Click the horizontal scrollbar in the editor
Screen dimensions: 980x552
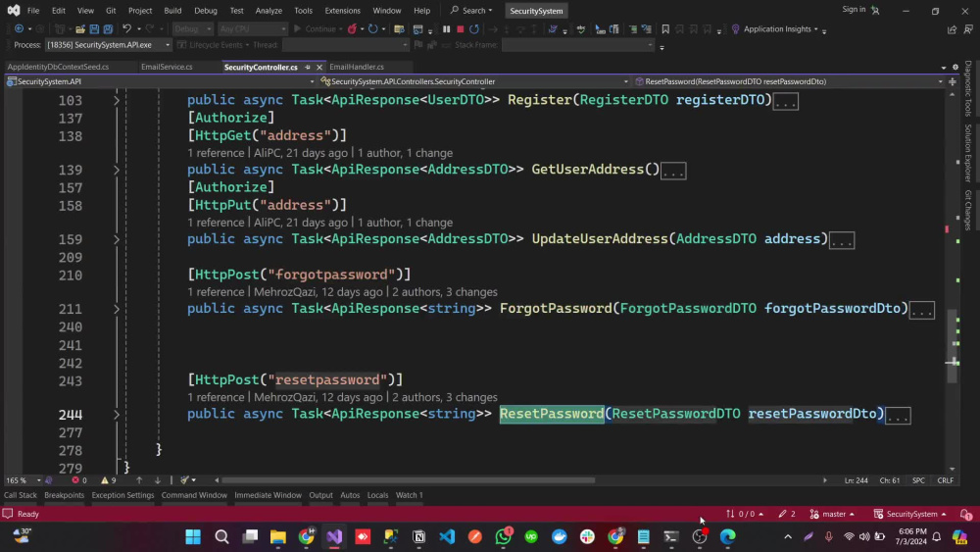[x=408, y=480]
